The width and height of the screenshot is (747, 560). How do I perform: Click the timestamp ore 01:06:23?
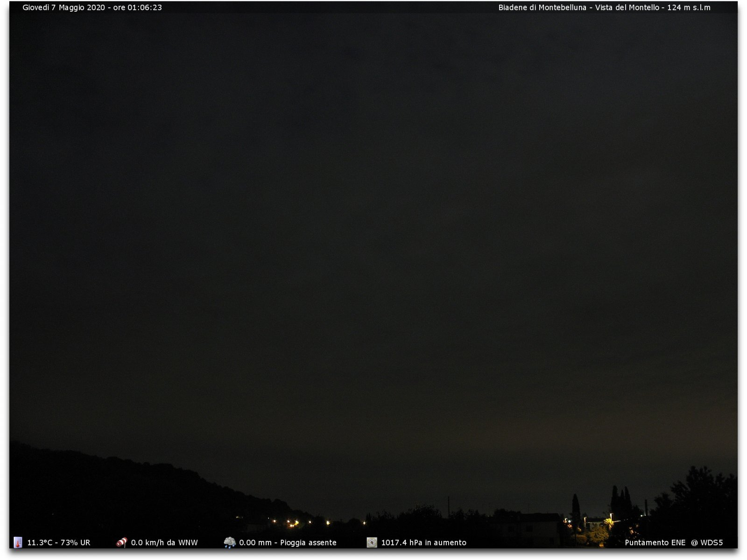pyautogui.click(x=138, y=7)
